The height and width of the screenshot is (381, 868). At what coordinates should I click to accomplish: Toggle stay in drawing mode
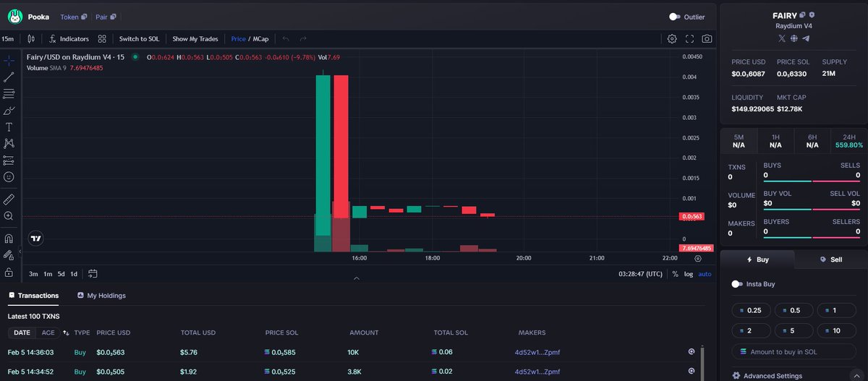pos(9,254)
